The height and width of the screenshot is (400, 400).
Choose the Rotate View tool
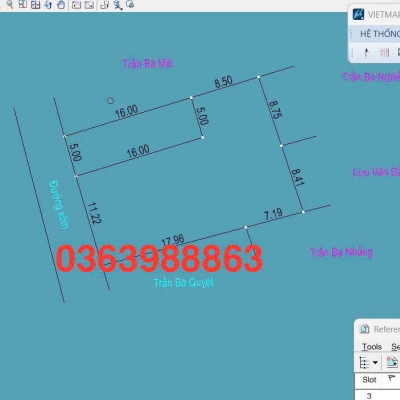point(48,4)
